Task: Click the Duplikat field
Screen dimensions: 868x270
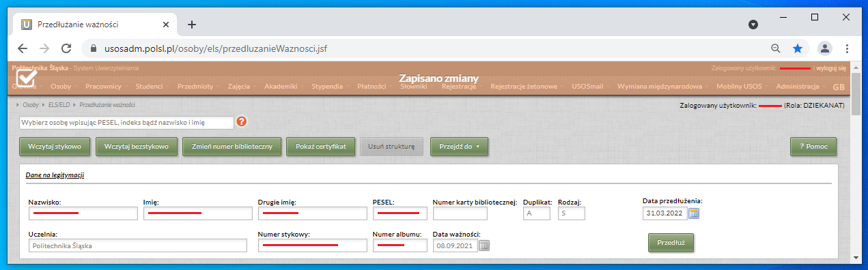Action: tap(537, 213)
